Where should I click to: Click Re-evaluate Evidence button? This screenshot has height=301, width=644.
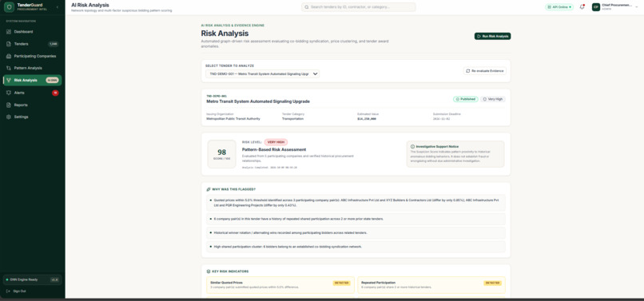click(485, 71)
